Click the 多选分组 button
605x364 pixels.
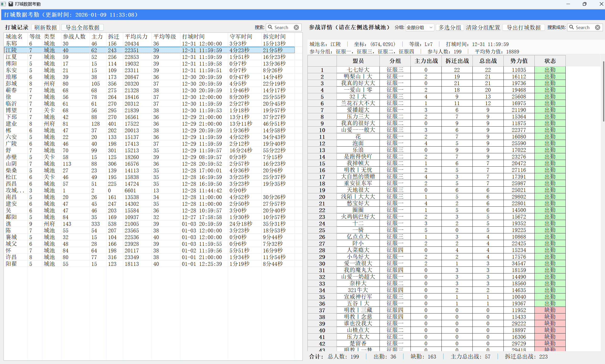pyautogui.click(x=450, y=27)
